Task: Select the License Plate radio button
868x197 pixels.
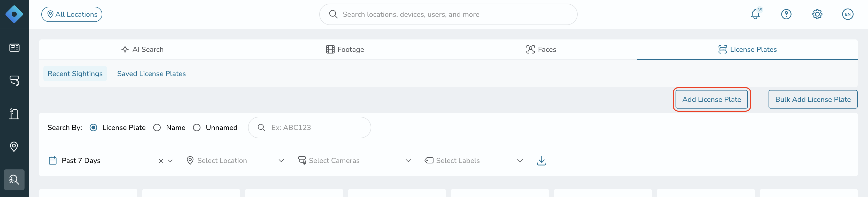Action: (x=93, y=127)
